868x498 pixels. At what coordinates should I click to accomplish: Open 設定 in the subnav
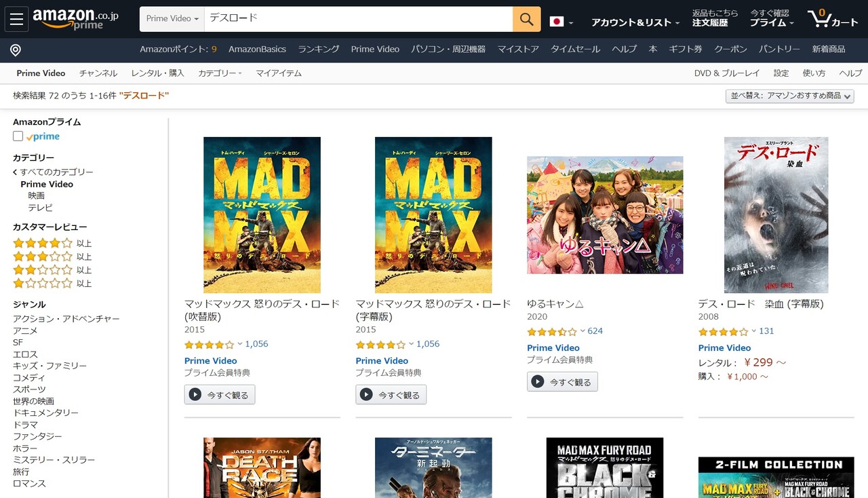pos(781,73)
